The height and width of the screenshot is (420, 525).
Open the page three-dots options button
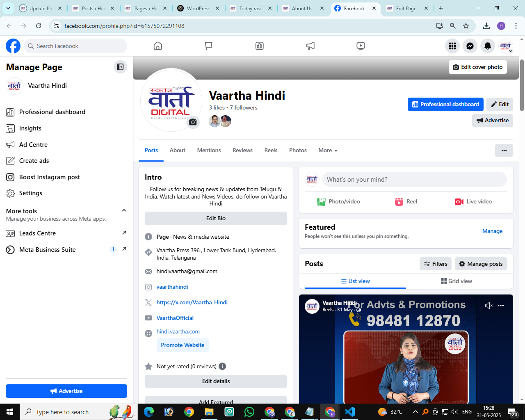click(x=504, y=151)
